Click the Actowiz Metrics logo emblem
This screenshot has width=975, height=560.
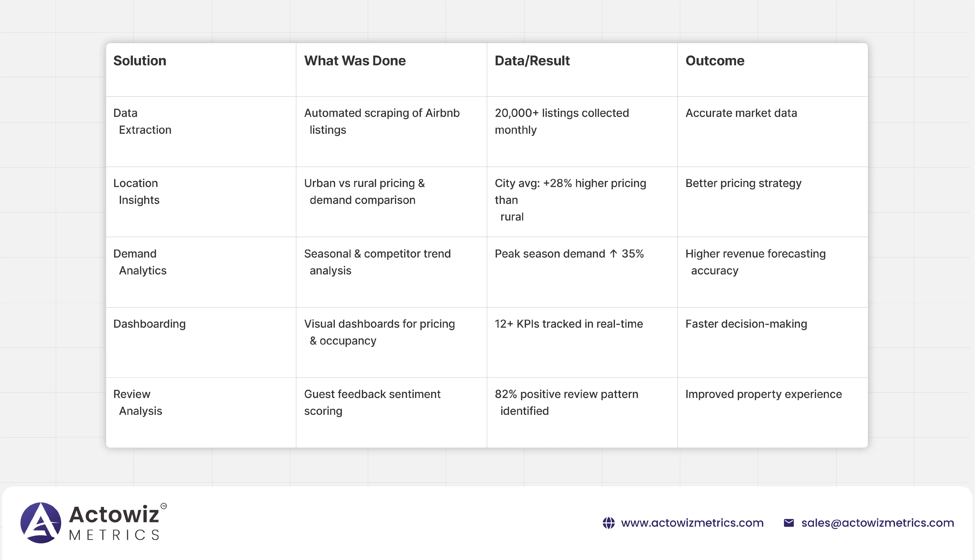pos(41,523)
